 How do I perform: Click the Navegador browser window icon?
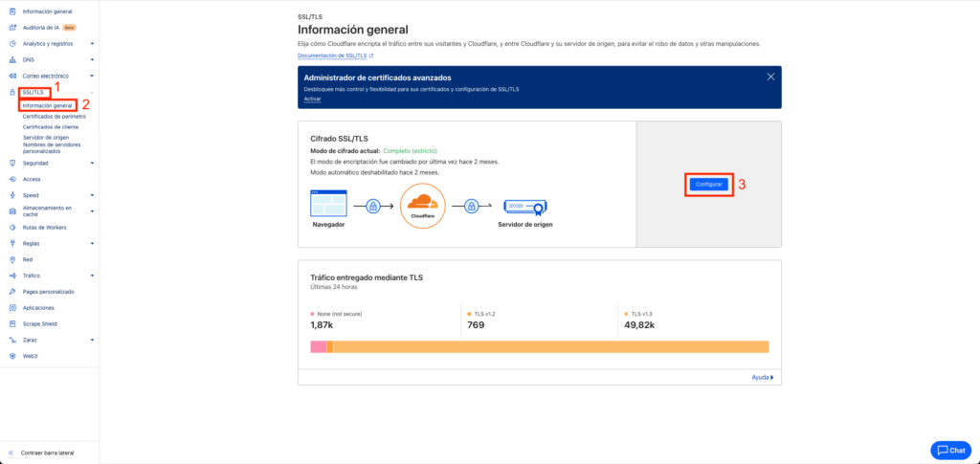tap(328, 204)
